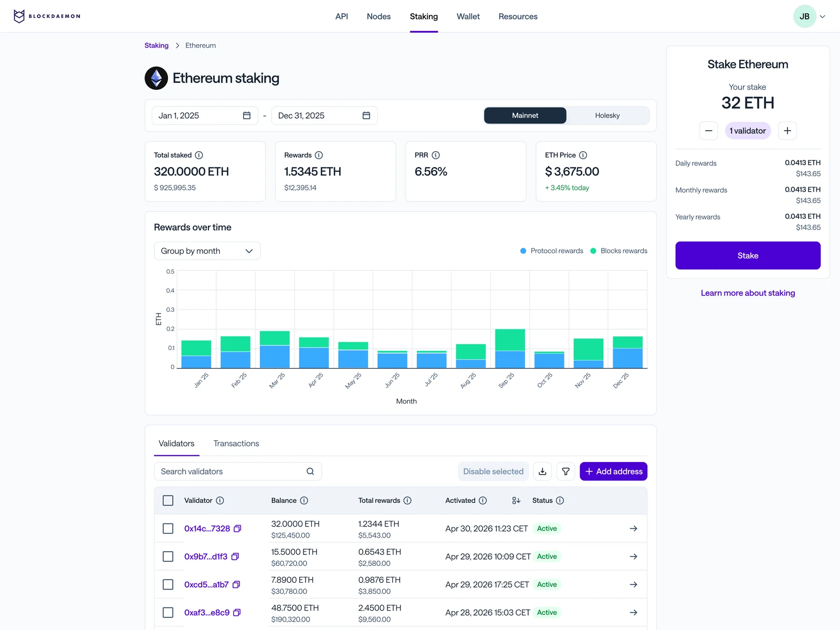
Task: Copy address 0x14c...7328
Action: click(237, 529)
